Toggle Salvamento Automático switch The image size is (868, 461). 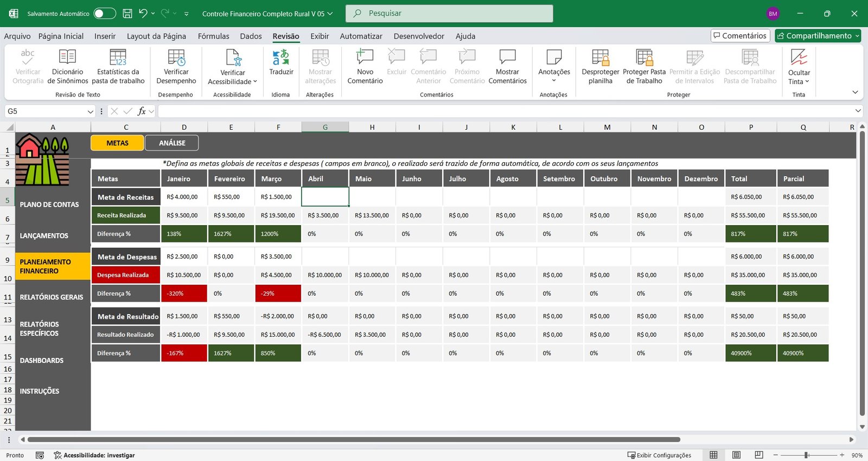[x=104, y=14]
